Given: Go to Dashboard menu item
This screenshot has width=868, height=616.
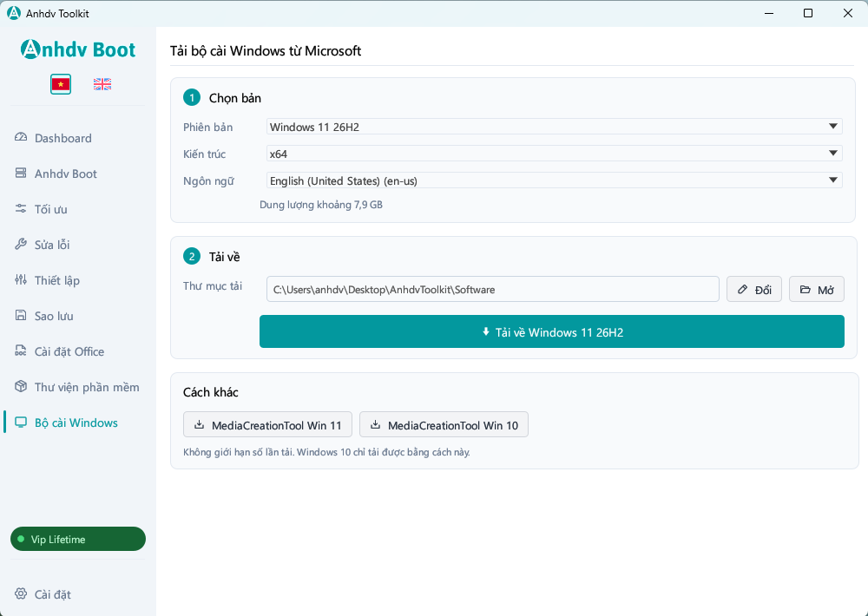Looking at the screenshot, I should [63, 138].
